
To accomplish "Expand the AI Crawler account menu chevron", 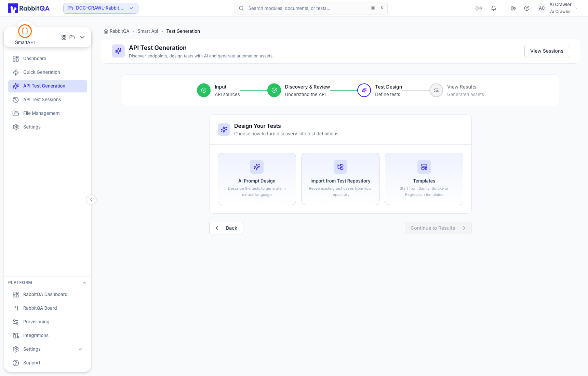I will tap(576, 8).
